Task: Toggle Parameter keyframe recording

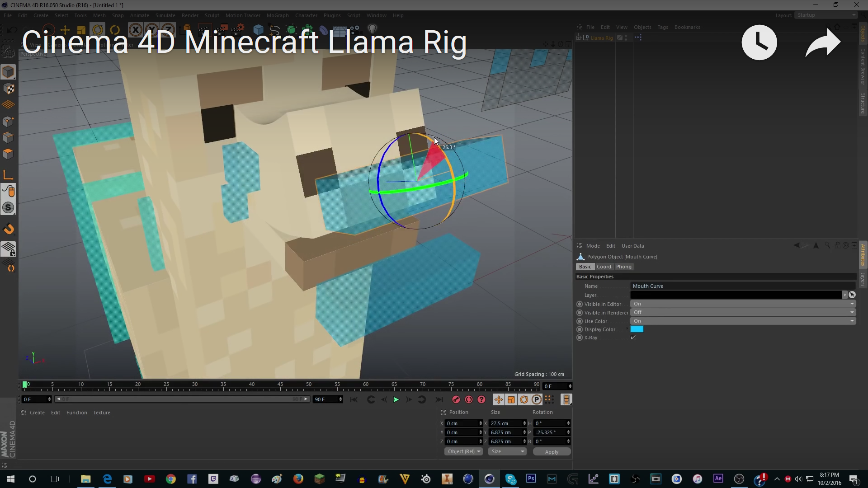Action: [537, 399]
